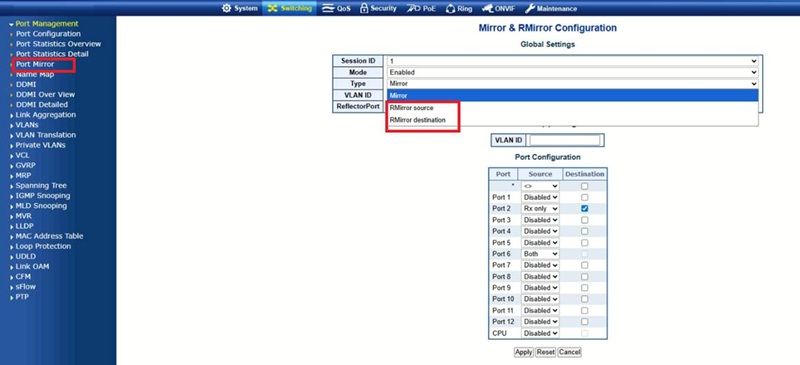Image resolution: width=800 pixels, height=365 pixels.
Task: Open the Port 10 Source dropdown
Action: pos(540,299)
